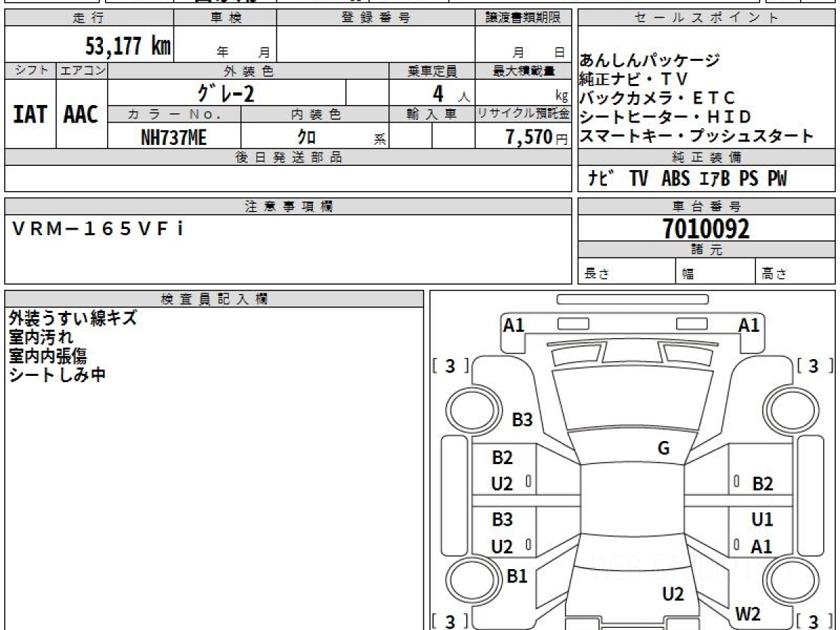
Task: Click the 譲渡書類期限 header
Action: click(524, 18)
